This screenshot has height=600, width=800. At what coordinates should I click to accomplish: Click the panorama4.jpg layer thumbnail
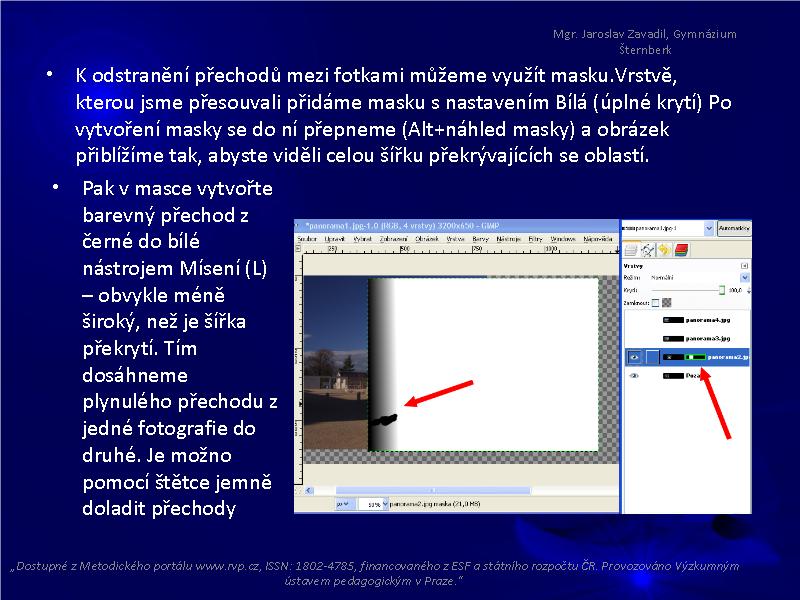click(673, 320)
